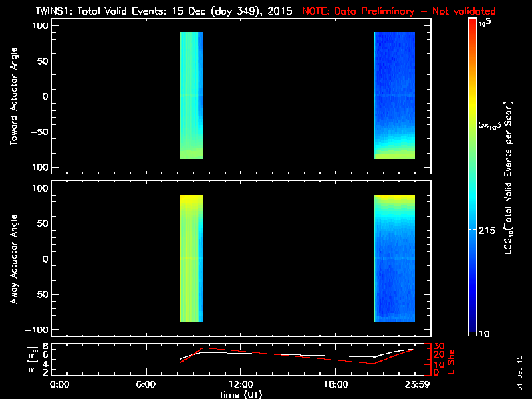Click the red "30" L Shell tick label

439,346
